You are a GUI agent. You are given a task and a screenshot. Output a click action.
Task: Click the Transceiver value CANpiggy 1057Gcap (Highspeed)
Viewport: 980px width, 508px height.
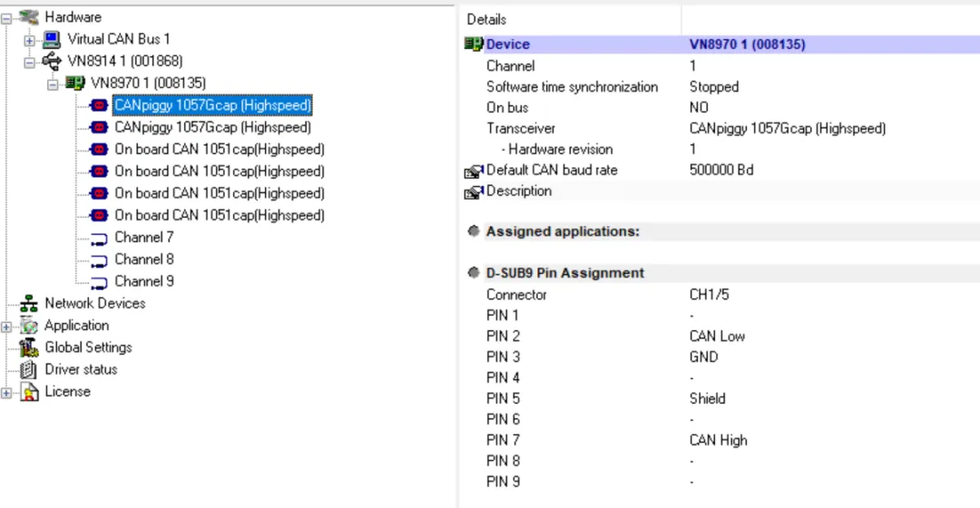coord(788,128)
